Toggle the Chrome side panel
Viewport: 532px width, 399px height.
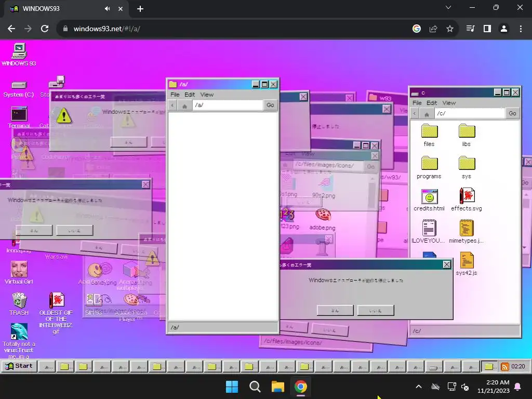click(487, 29)
